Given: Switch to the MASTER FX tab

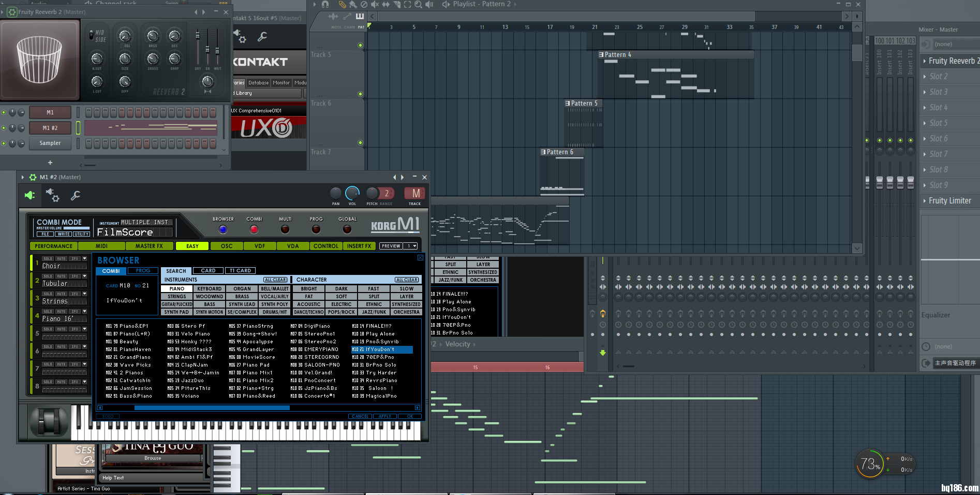Looking at the screenshot, I should tap(149, 246).
